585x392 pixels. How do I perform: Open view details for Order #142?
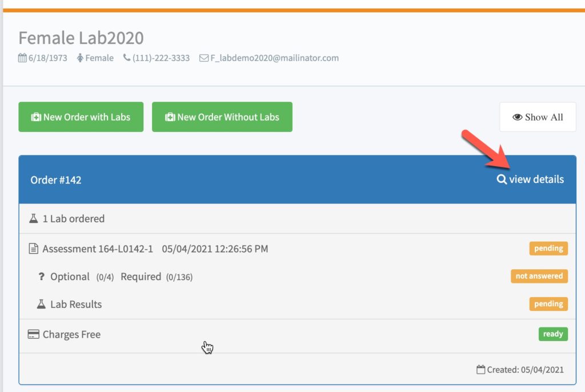[530, 179]
